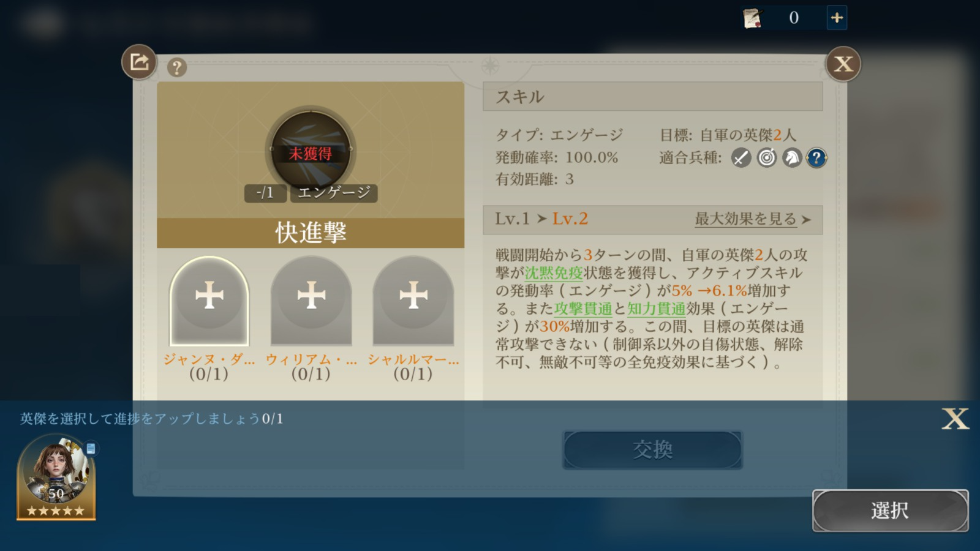Open the 沈黙免疫 keyword link
The width and height of the screenshot is (980, 551).
tap(554, 273)
